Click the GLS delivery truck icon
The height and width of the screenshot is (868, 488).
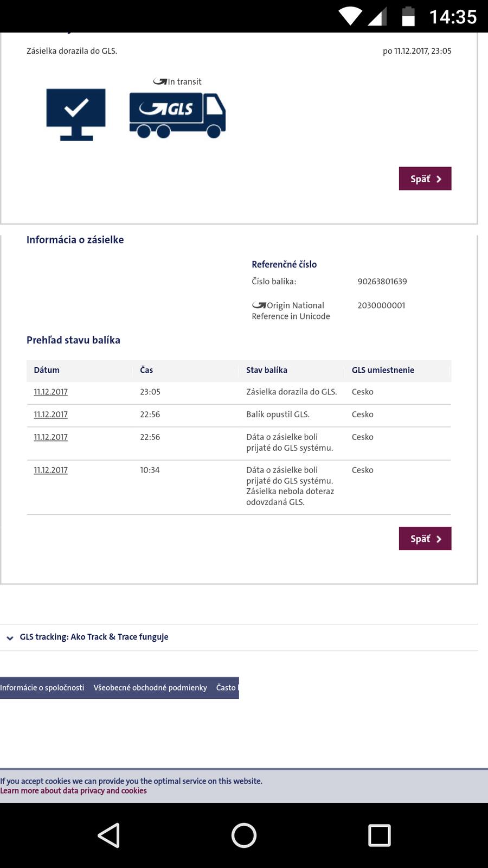pos(177,115)
